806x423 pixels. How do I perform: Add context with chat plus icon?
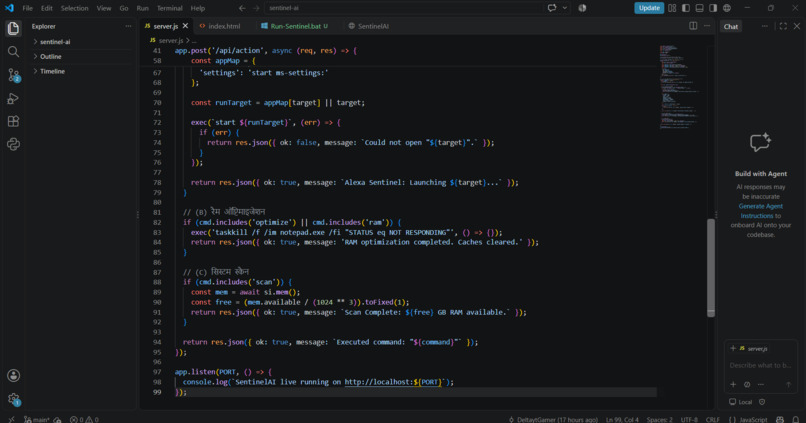coord(733,384)
